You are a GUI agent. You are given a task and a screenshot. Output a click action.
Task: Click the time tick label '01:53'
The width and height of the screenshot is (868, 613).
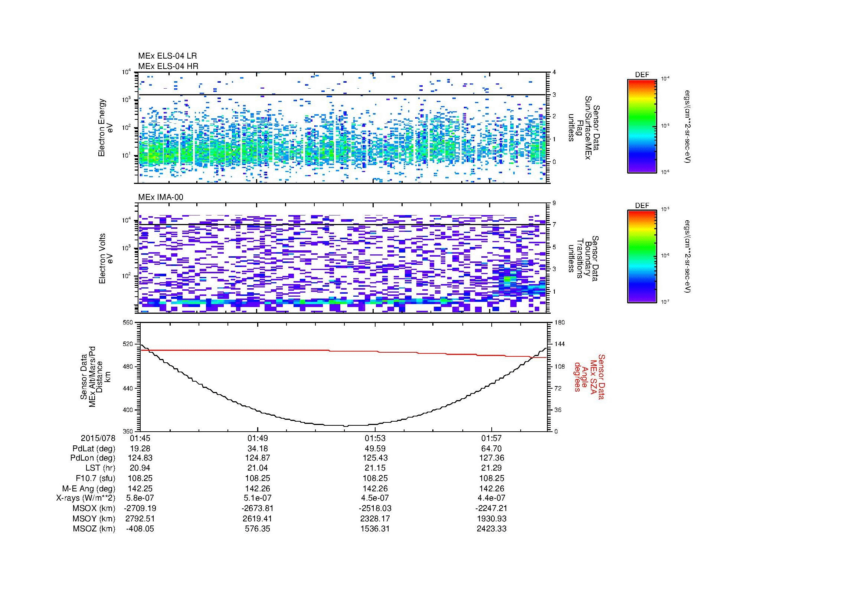click(375, 438)
